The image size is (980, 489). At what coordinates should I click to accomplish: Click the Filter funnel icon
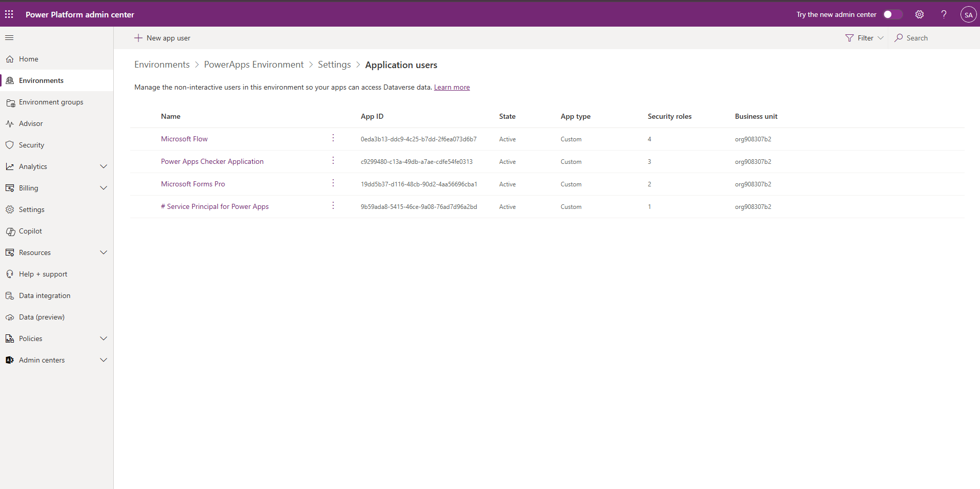tap(849, 38)
